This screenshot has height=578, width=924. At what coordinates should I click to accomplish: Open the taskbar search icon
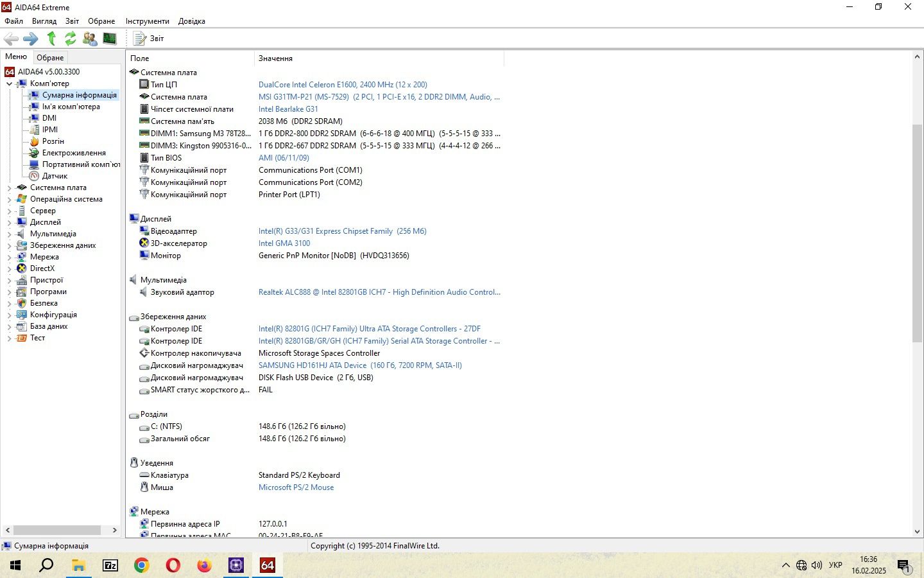coord(47,565)
